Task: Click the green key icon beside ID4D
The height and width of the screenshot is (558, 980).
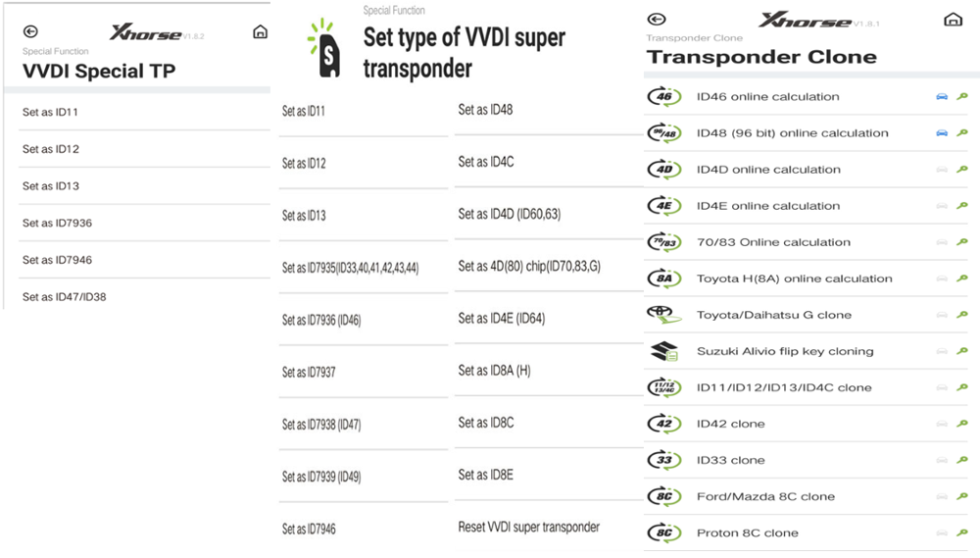Action: tap(962, 170)
